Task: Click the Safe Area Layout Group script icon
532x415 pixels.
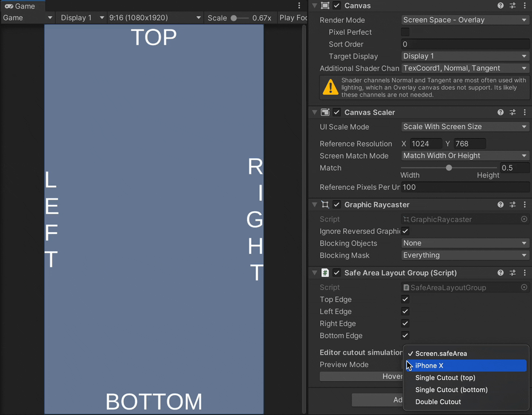Action: pos(325,273)
